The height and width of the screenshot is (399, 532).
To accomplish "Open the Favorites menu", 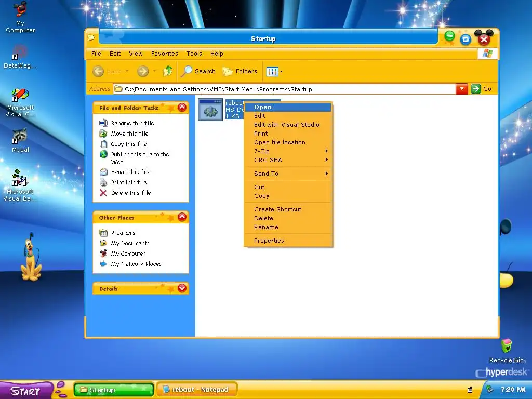I will (165, 54).
